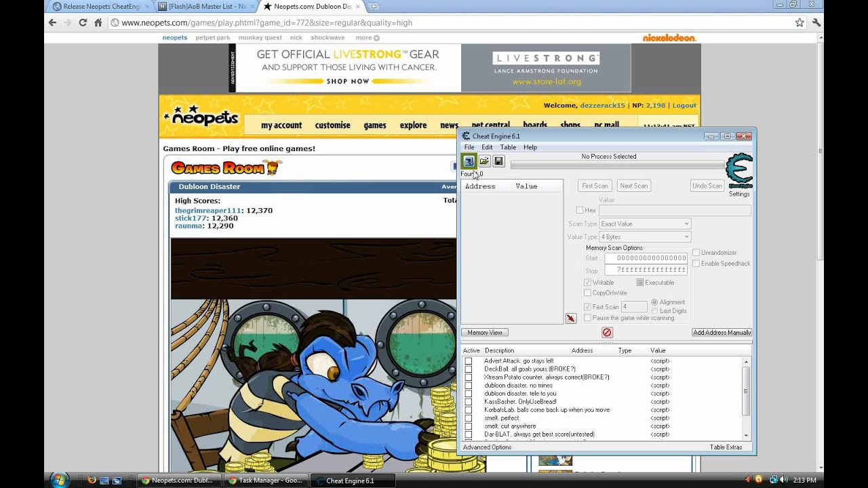
Task: Open Cheat Engine File menu
Action: click(469, 147)
